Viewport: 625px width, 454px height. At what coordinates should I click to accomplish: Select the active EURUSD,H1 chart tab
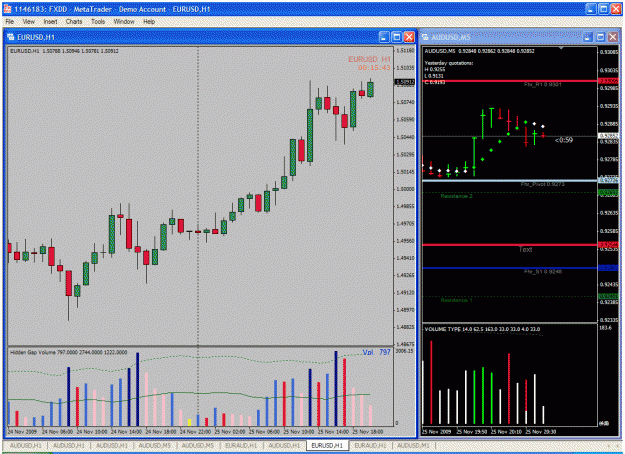pos(327,445)
